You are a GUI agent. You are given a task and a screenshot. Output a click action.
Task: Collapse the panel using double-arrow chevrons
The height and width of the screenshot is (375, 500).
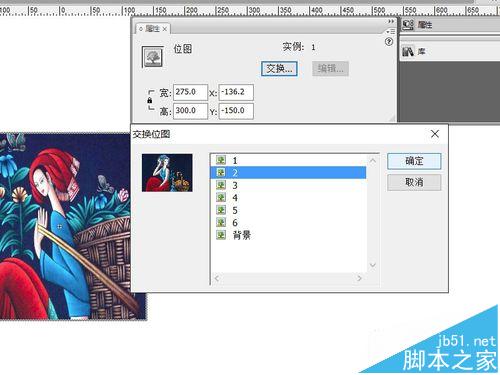pyautogui.click(x=391, y=21)
